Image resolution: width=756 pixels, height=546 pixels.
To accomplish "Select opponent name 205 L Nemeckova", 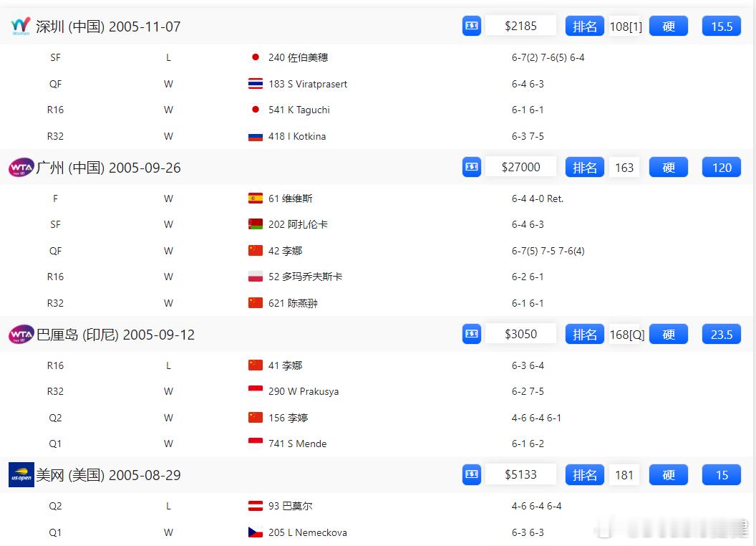I will [308, 532].
